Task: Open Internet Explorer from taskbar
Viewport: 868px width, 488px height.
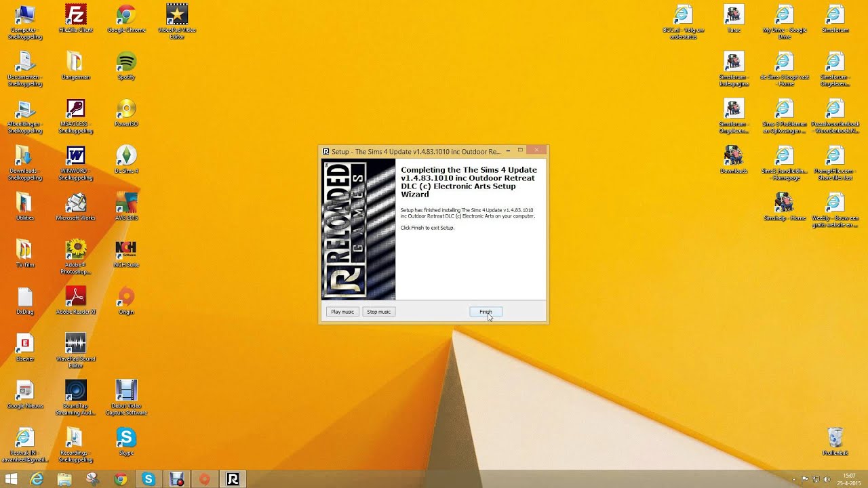Action: click(37, 479)
